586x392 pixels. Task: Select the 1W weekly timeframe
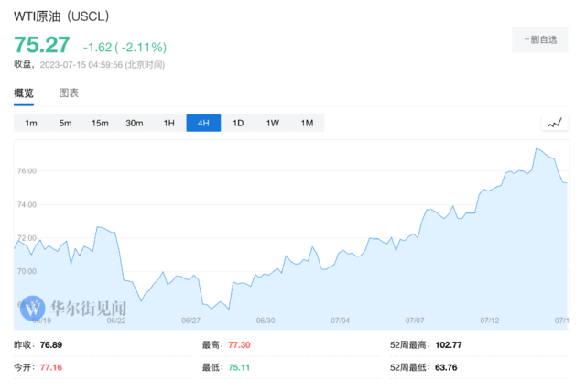pos(272,124)
